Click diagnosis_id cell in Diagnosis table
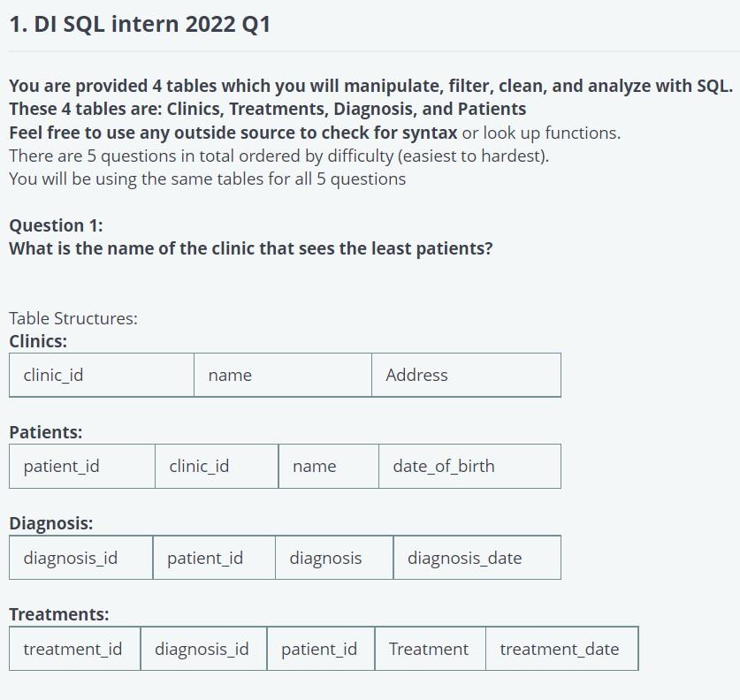This screenshot has width=740, height=700. [x=81, y=558]
